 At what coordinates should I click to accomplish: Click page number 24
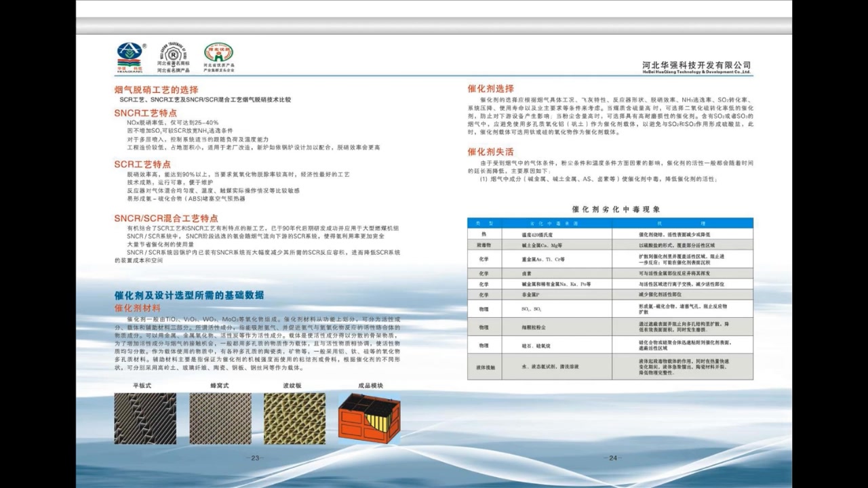[612, 458]
